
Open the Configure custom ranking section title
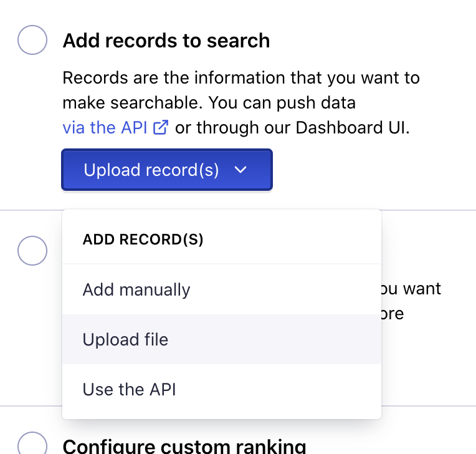tap(184, 446)
